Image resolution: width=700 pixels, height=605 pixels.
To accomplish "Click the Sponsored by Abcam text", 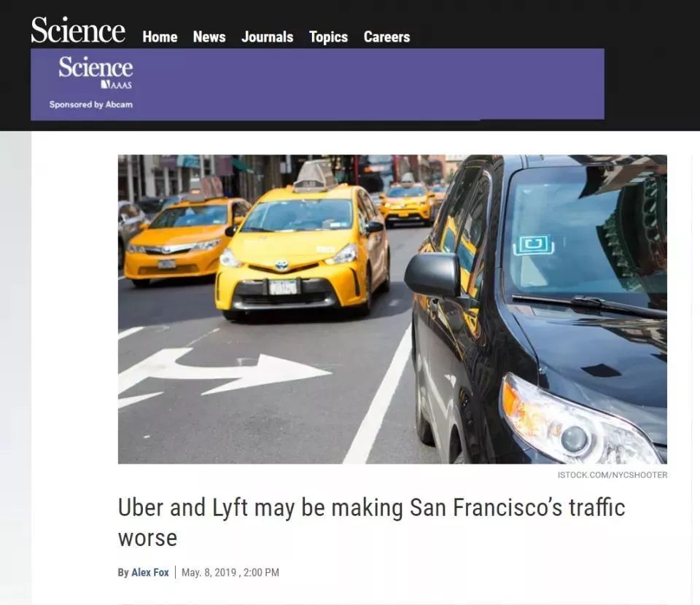I will (91, 104).
